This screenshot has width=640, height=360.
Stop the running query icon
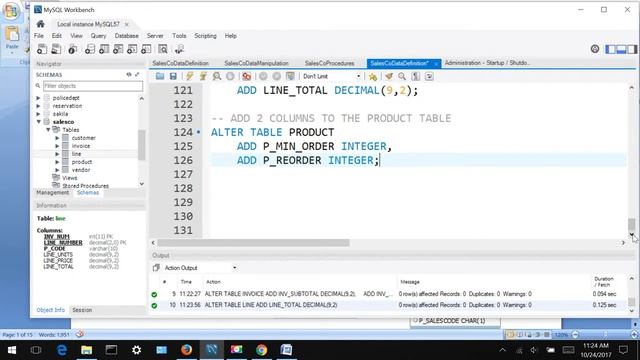click(230, 76)
